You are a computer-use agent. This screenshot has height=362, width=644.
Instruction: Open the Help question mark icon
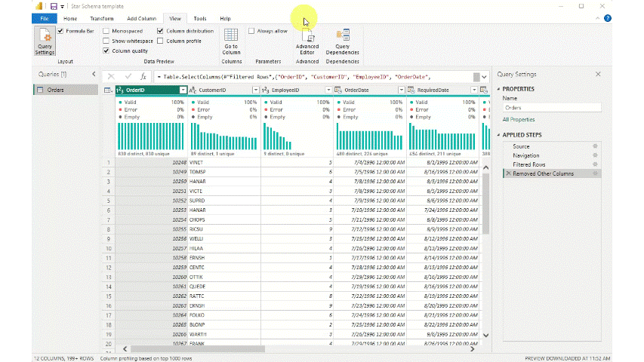tap(607, 18)
